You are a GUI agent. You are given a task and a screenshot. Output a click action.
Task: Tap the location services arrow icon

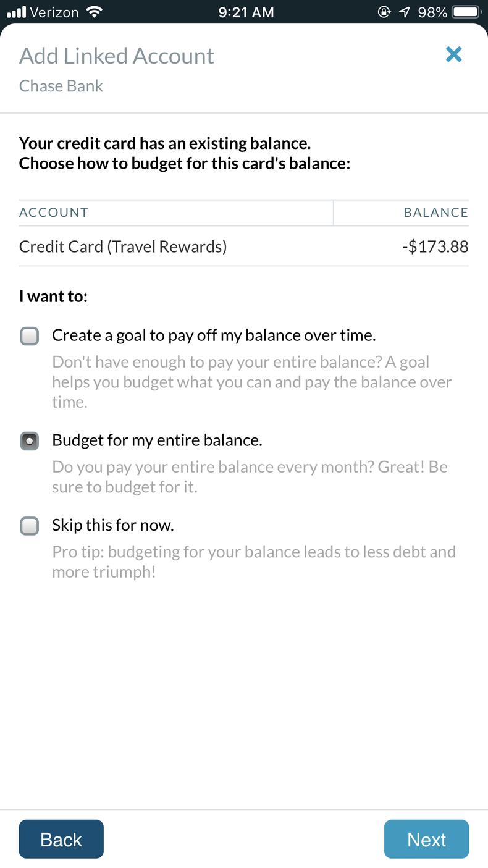click(x=404, y=12)
